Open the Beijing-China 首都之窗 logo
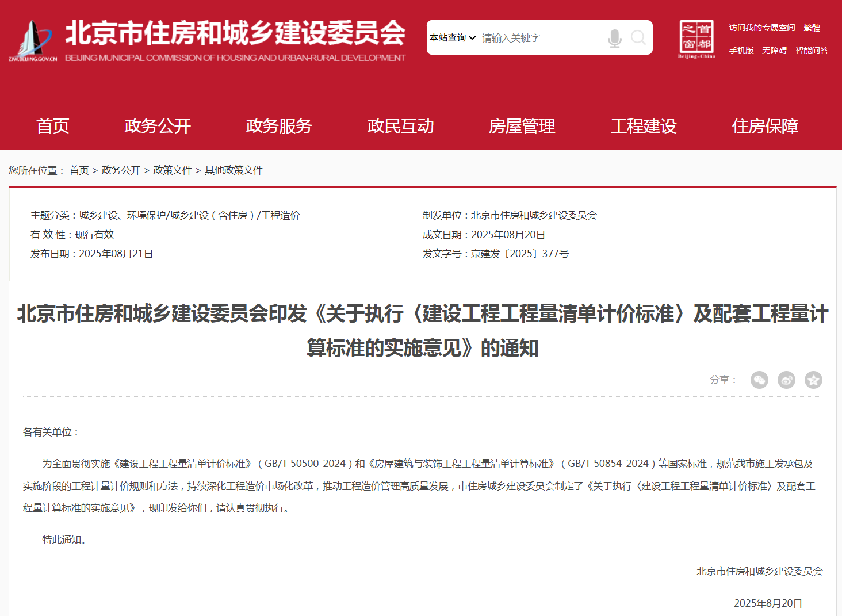This screenshot has height=616, width=842. coord(696,38)
